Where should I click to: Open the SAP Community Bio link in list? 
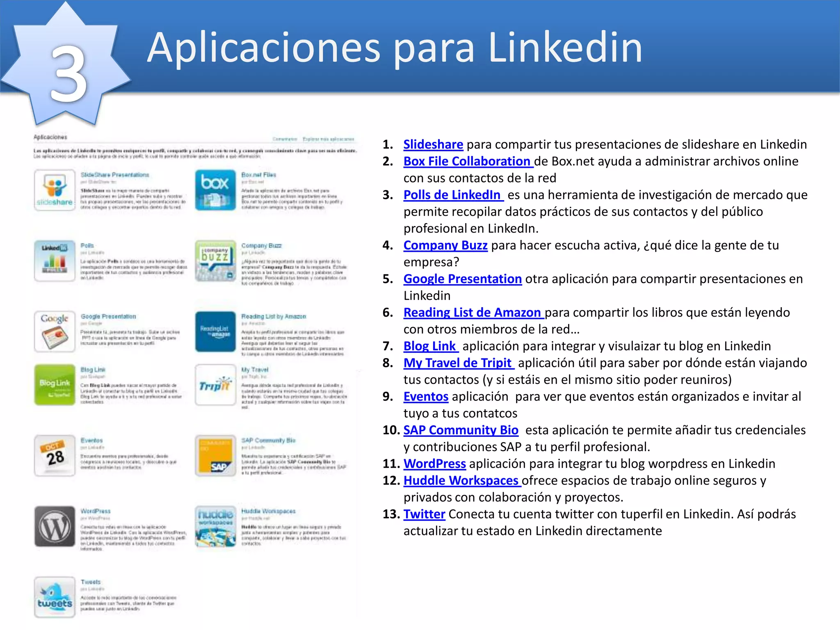pos(461,430)
